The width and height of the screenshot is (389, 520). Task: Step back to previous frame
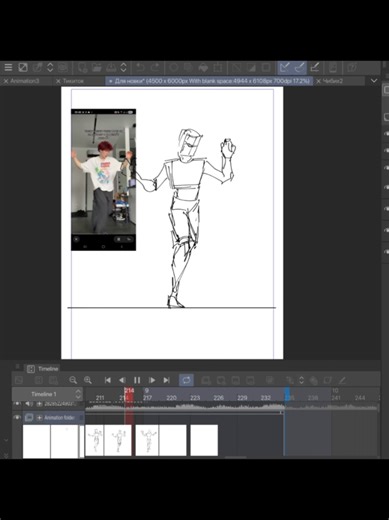[x=122, y=380]
